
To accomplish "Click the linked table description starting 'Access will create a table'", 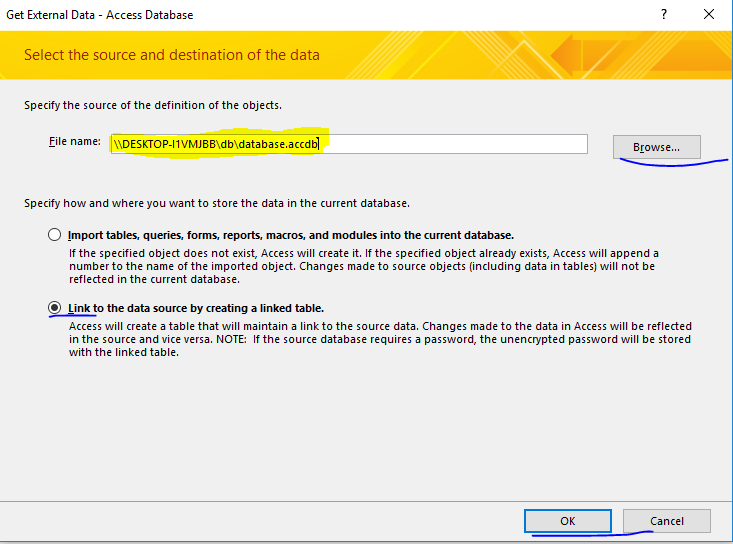I will [x=380, y=339].
